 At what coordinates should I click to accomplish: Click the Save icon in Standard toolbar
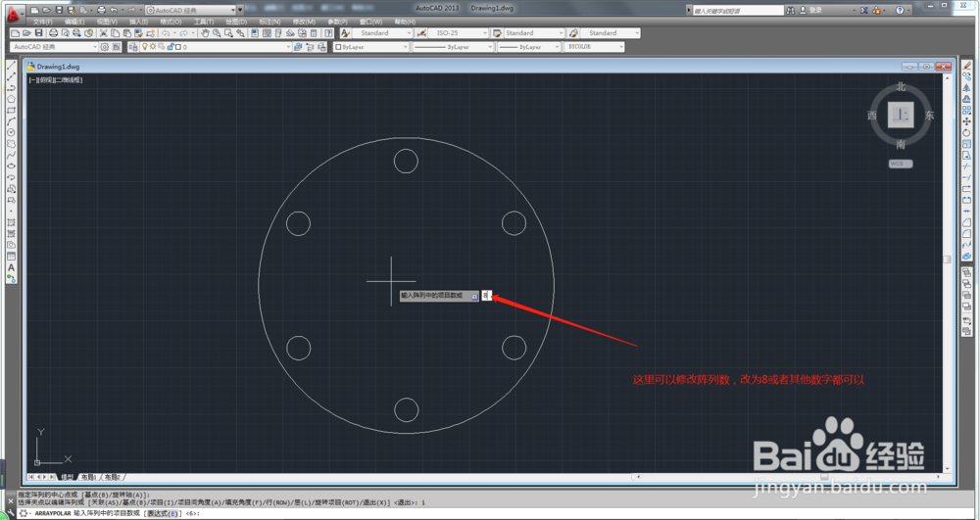(39, 33)
